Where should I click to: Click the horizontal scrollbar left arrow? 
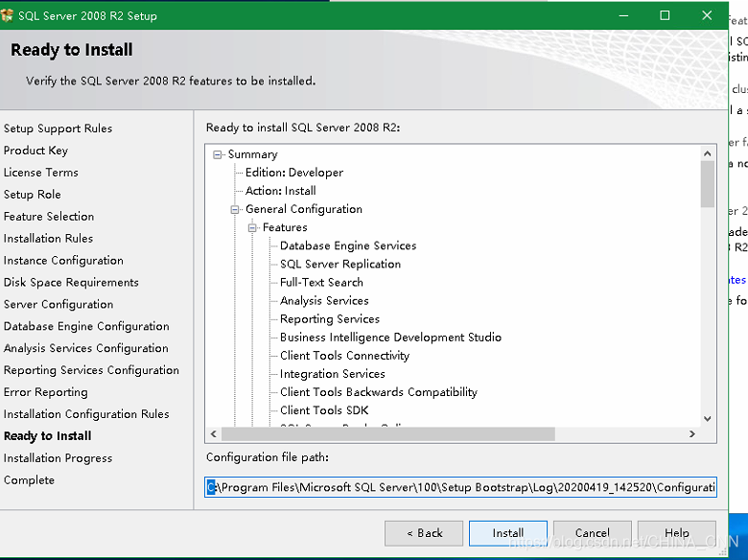213,434
